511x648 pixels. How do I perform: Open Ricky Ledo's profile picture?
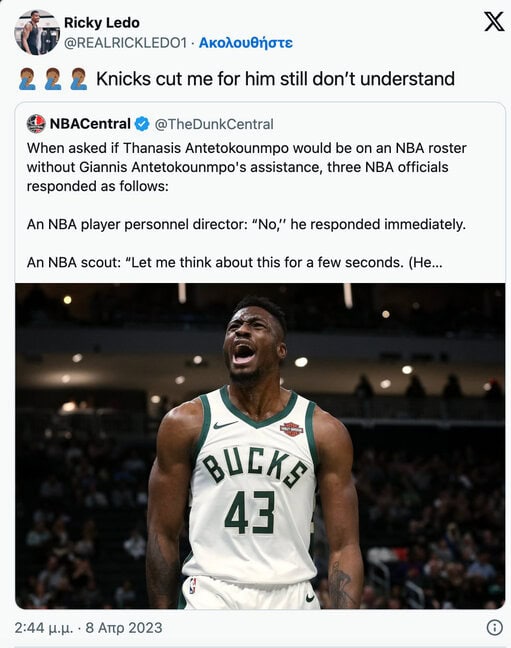37,32
